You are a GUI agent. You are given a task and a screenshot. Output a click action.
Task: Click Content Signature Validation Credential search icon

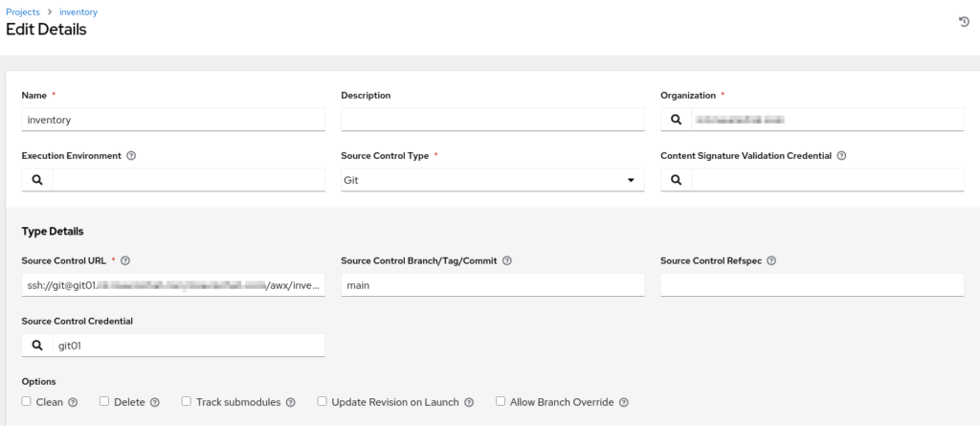[676, 180]
